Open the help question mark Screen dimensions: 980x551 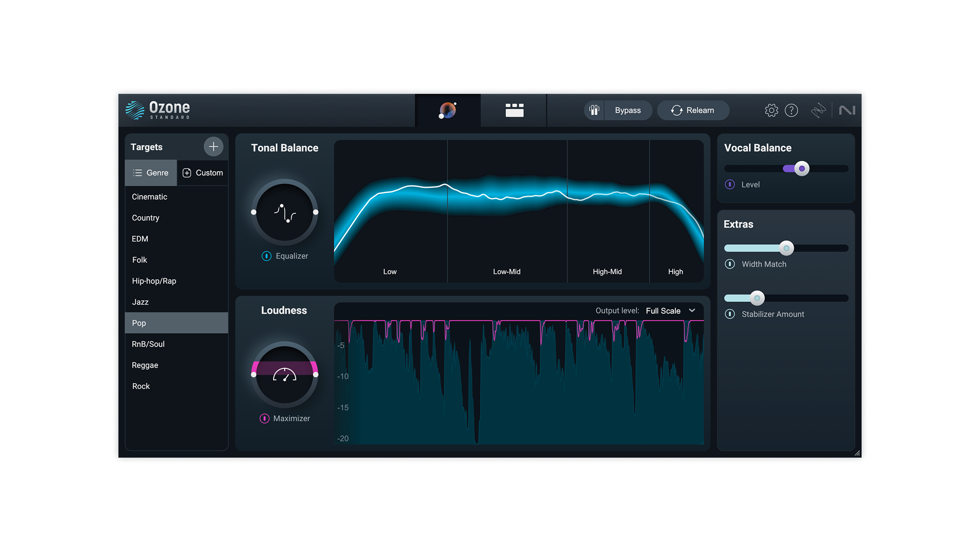pos(791,110)
